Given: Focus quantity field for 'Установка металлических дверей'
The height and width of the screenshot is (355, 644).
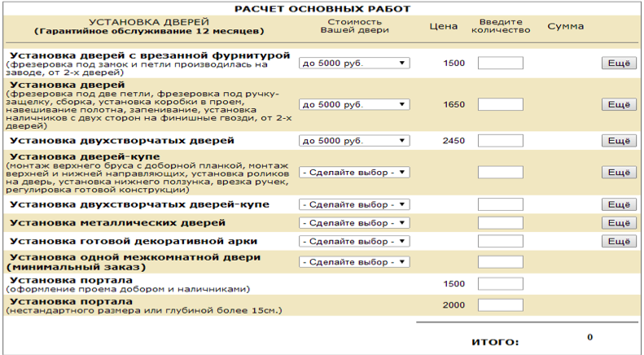Looking at the screenshot, I should click(500, 223).
